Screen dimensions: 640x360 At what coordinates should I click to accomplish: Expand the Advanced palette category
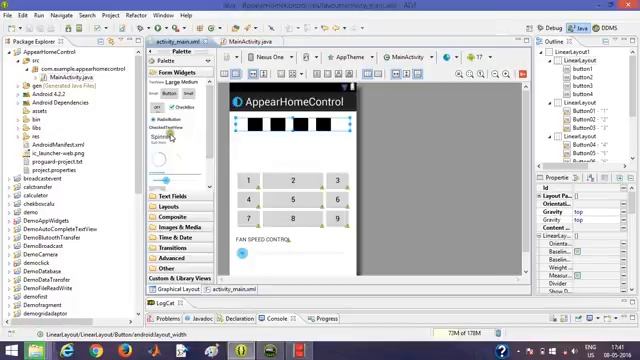pyautogui.click(x=180, y=258)
